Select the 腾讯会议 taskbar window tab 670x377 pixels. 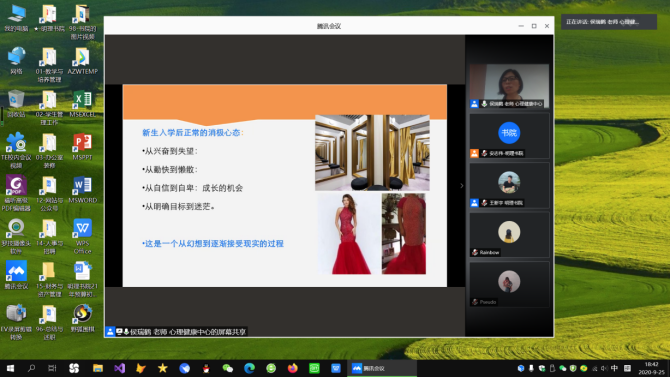coord(382,368)
